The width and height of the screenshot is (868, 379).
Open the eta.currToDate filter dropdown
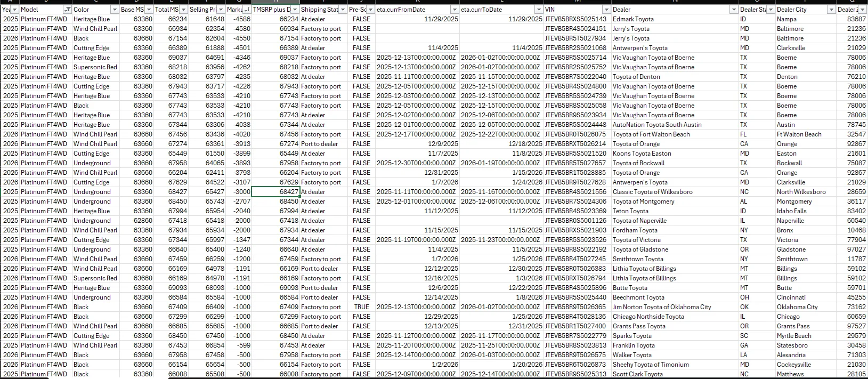coord(539,10)
